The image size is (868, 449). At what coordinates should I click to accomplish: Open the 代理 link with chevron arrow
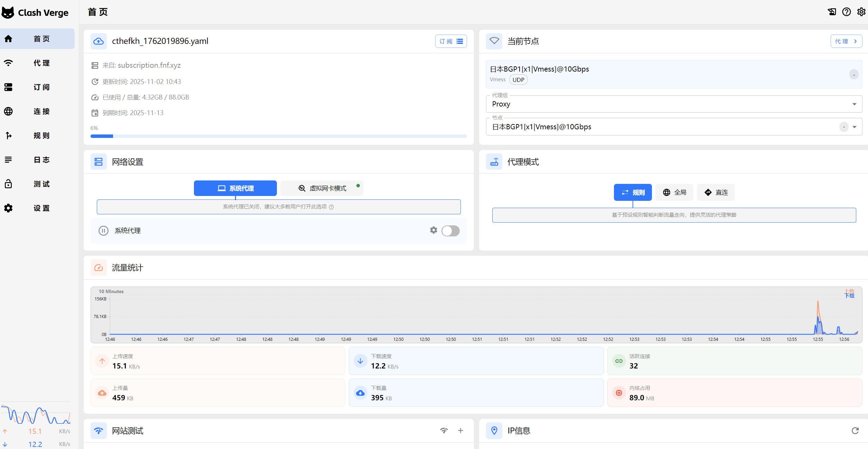(x=846, y=41)
